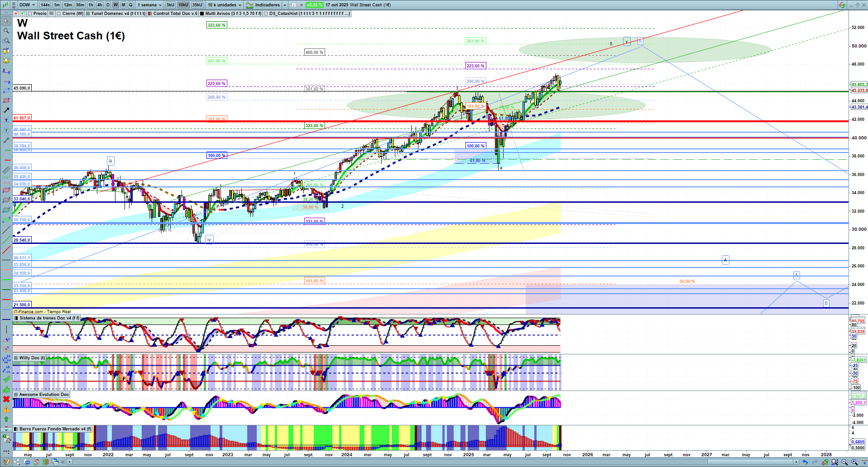The height and width of the screenshot is (467, 868).
Task: Select the magnifier zoom tool
Action: click(x=6, y=31)
